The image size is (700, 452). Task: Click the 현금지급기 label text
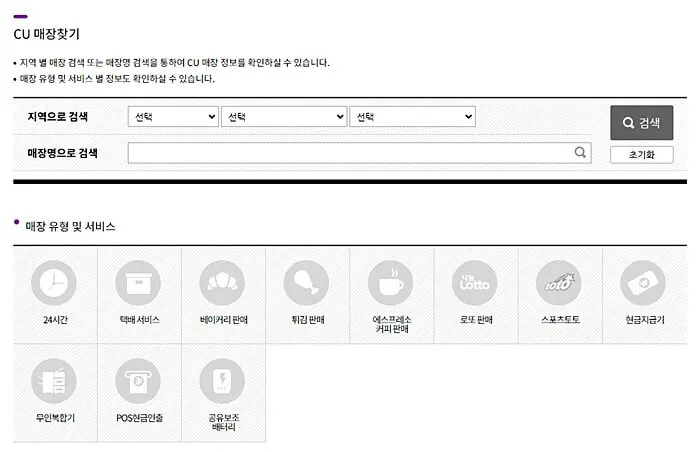click(645, 320)
